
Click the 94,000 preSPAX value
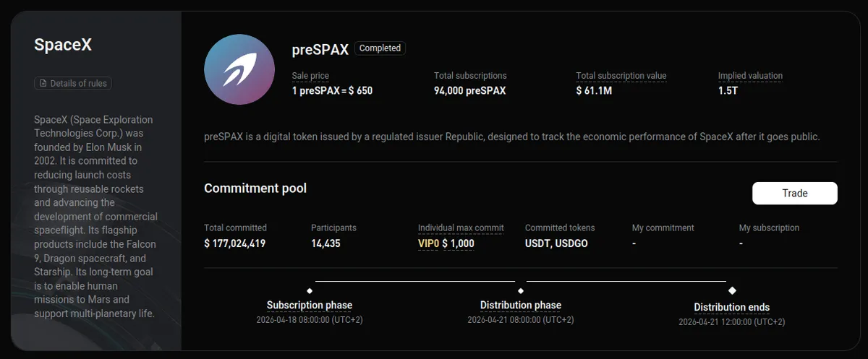pyautogui.click(x=470, y=91)
